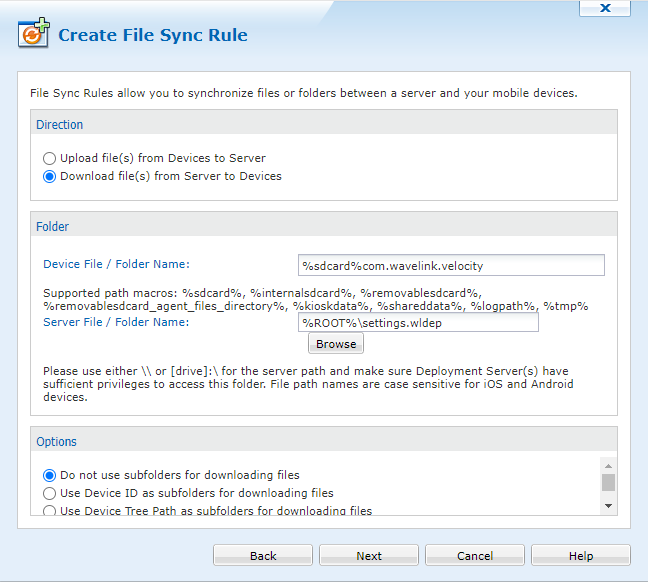Viewport: 648px width, 582px height.
Task: Click the Direction section header
Action: (324, 122)
